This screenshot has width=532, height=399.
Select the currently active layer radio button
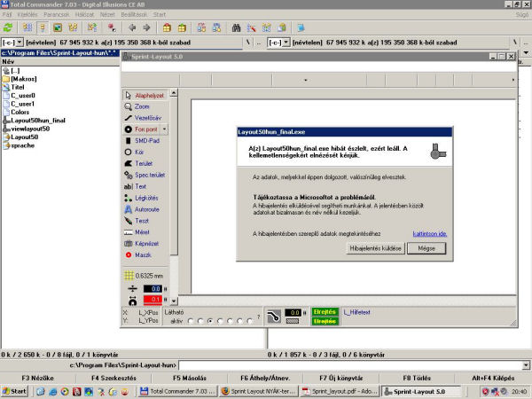(210, 321)
